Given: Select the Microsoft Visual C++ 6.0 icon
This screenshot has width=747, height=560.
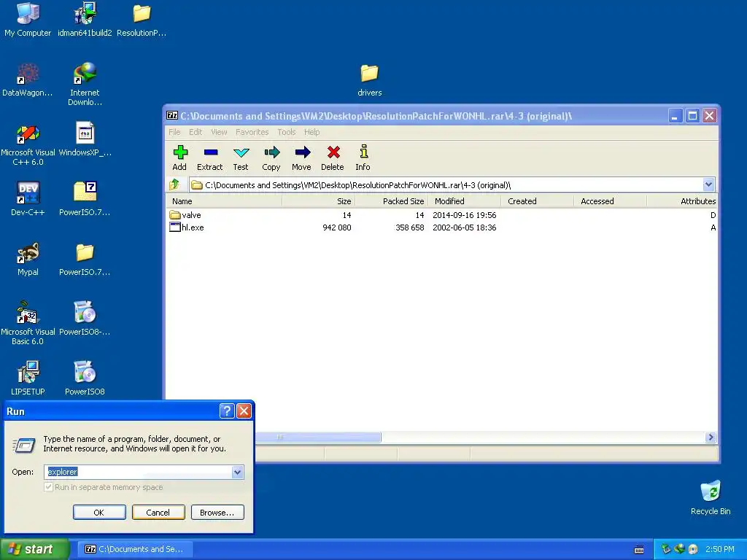Looking at the screenshot, I should click(28, 145).
